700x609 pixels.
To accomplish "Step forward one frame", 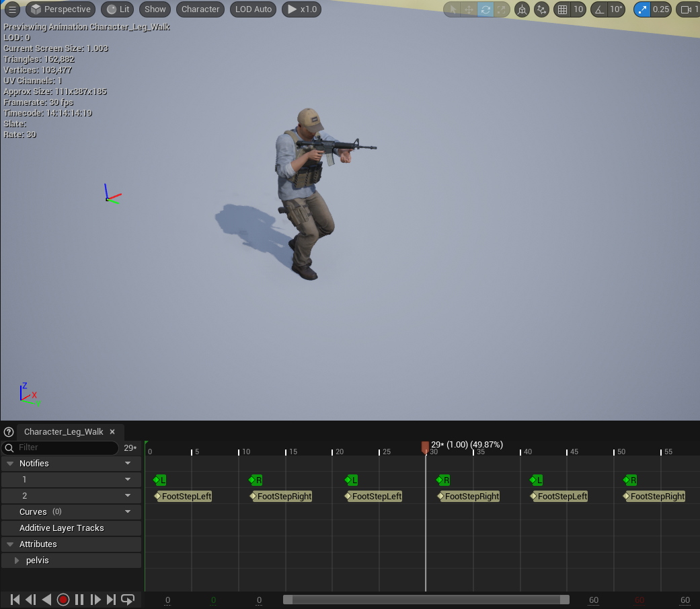I will [95, 600].
